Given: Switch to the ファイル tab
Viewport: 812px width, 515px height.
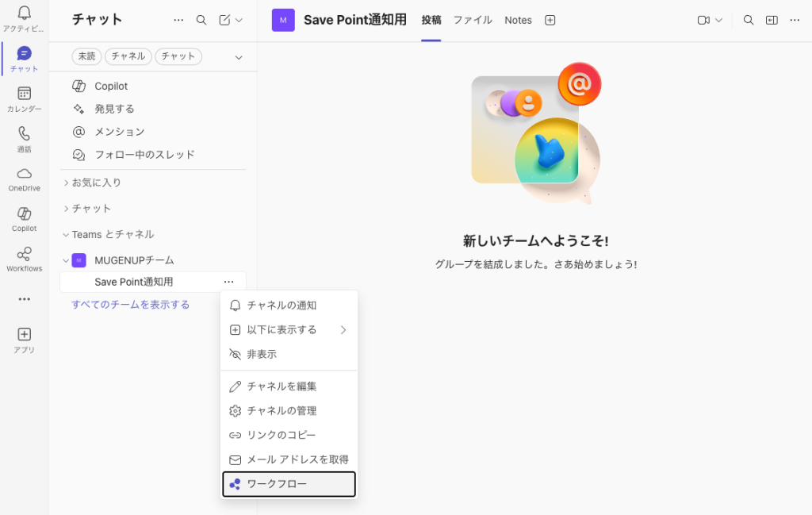Looking at the screenshot, I should click(x=473, y=20).
